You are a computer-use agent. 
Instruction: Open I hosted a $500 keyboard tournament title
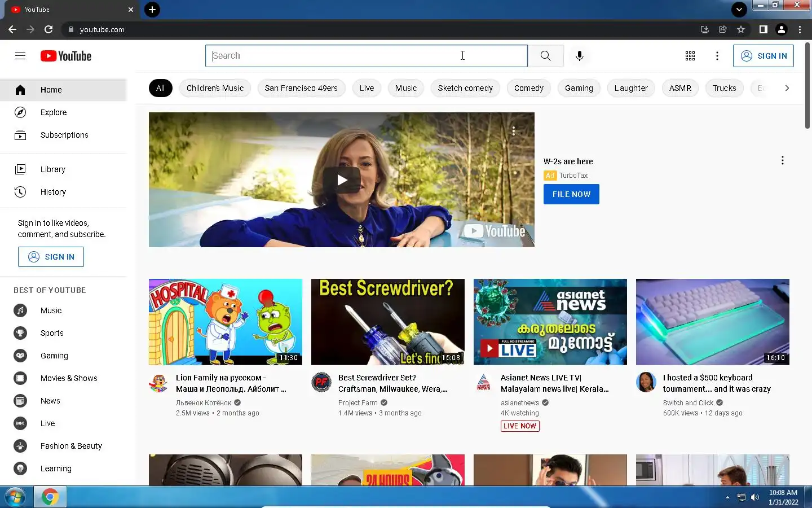[717, 383]
